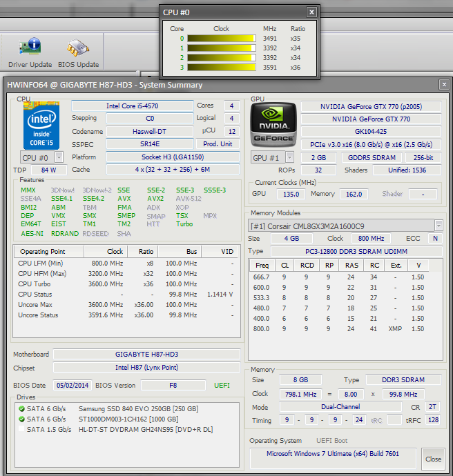453x476 pixels.
Task: Click the Turbo feature label
Action: [x=184, y=224]
